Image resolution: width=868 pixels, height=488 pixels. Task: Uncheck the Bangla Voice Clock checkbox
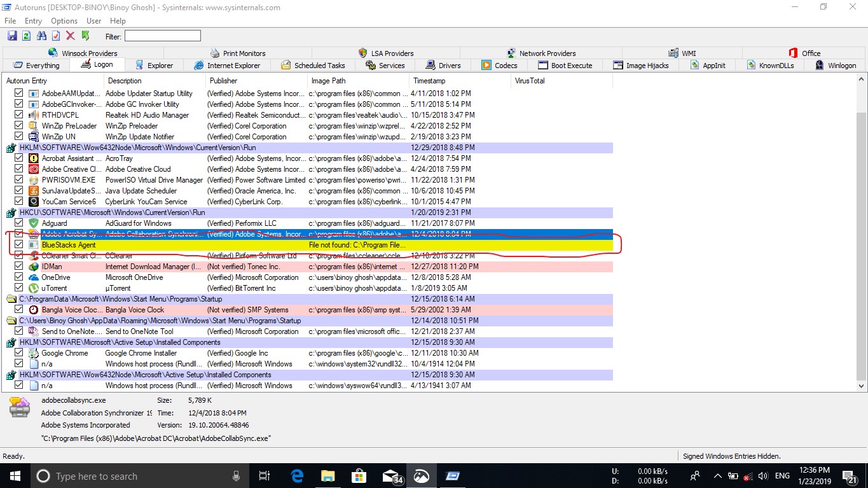click(x=18, y=310)
